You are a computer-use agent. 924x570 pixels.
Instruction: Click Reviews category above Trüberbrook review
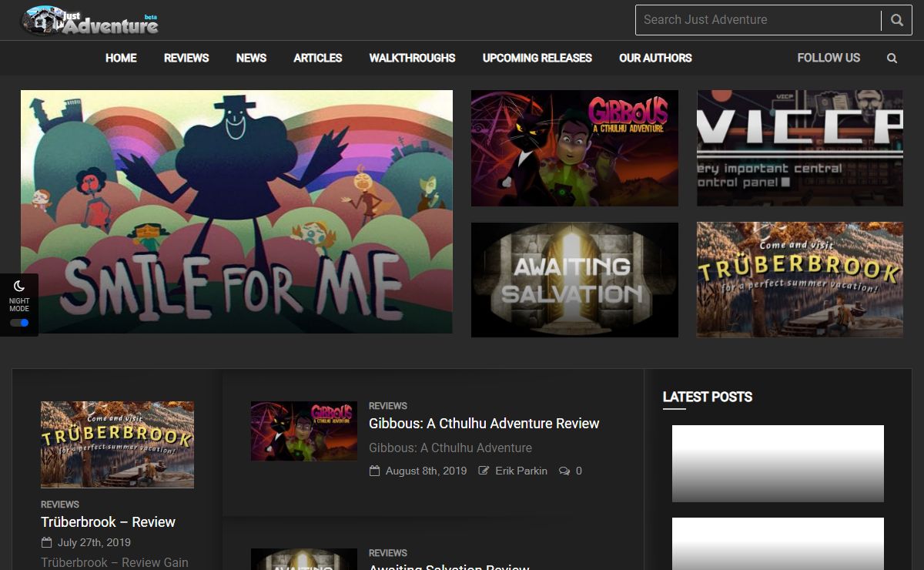[60, 505]
